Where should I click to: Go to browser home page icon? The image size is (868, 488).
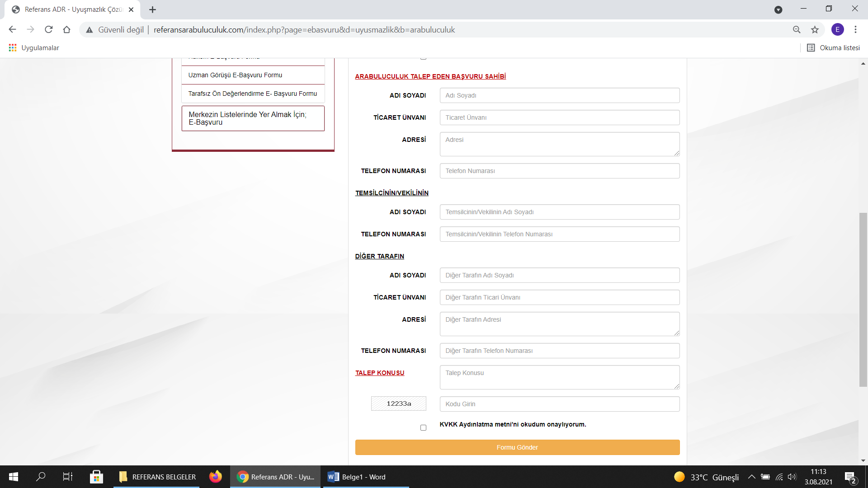click(66, 30)
